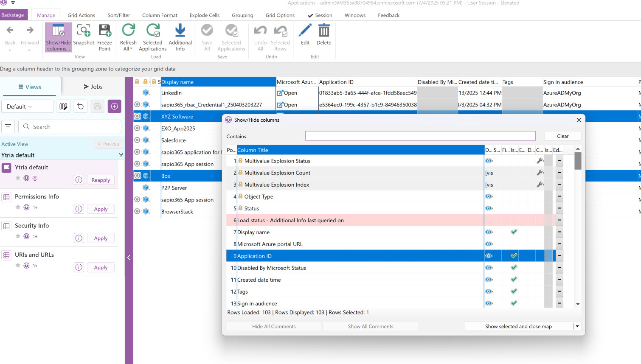The height and width of the screenshot is (364, 641).
Task: Click the Clear button in dialog
Action: (562, 136)
